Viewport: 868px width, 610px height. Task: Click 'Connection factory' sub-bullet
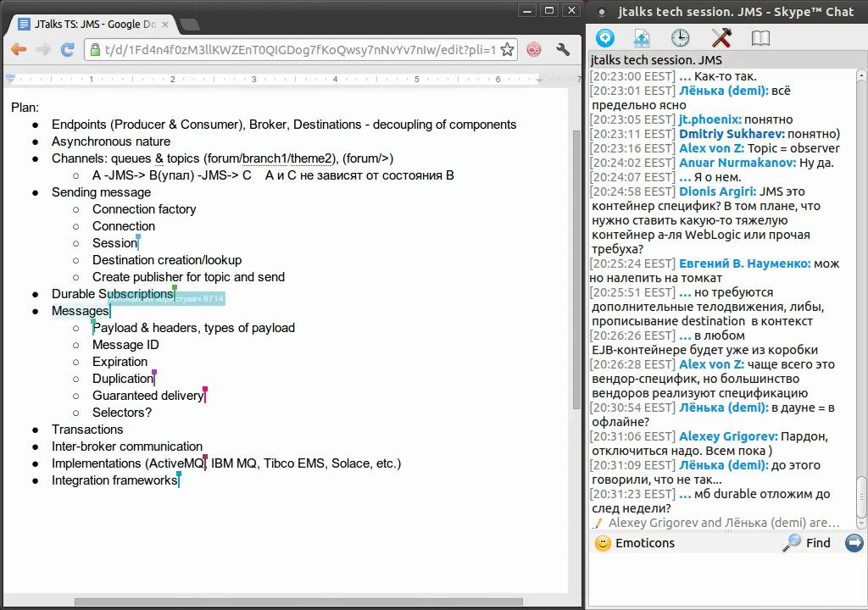pyautogui.click(x=144, y=209)
